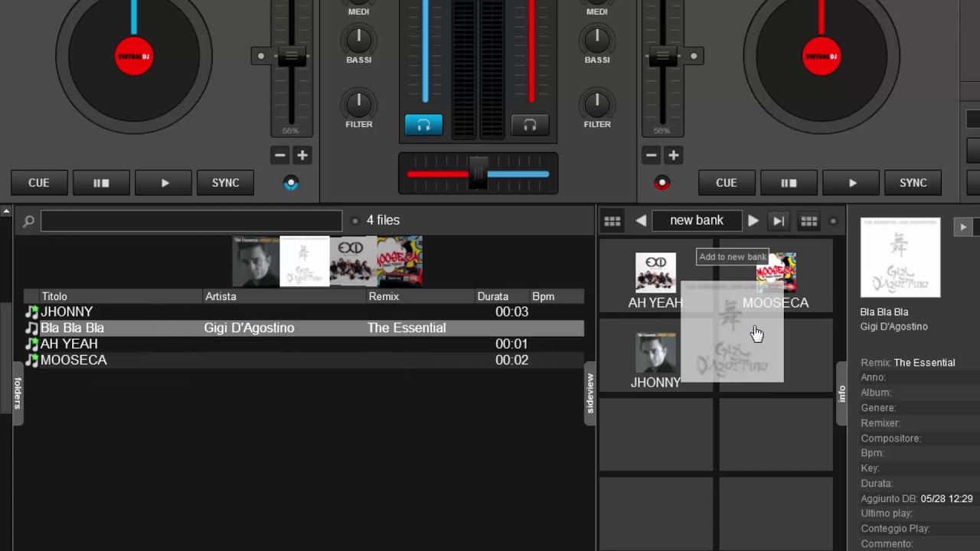980x551 pixels.
Task: Click left deck pitch plus button
Action: (302, 155)
